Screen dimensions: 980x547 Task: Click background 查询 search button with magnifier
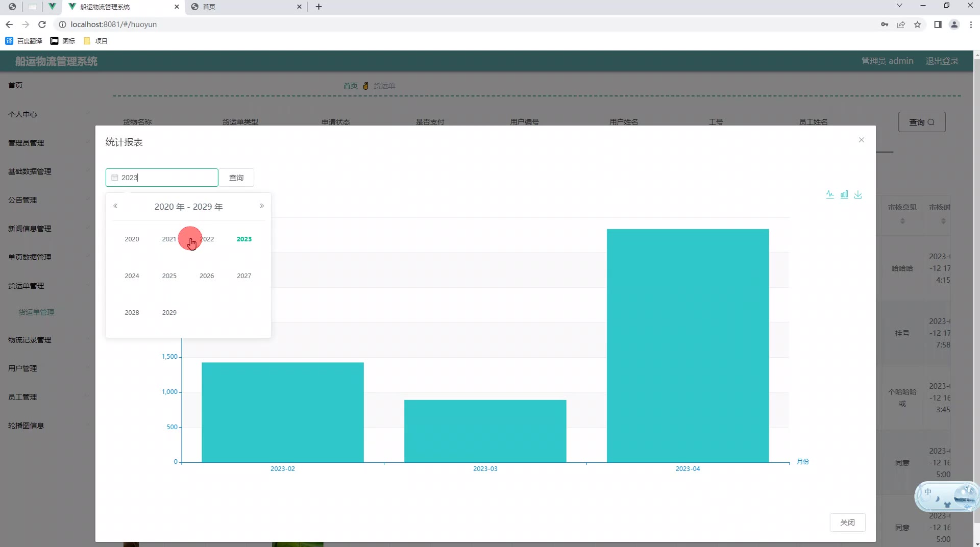[922, 122]
